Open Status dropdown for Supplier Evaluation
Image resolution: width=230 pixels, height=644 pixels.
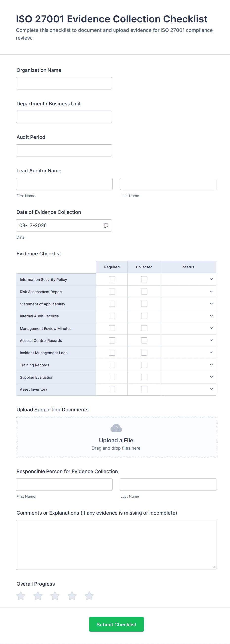(188, 377)
